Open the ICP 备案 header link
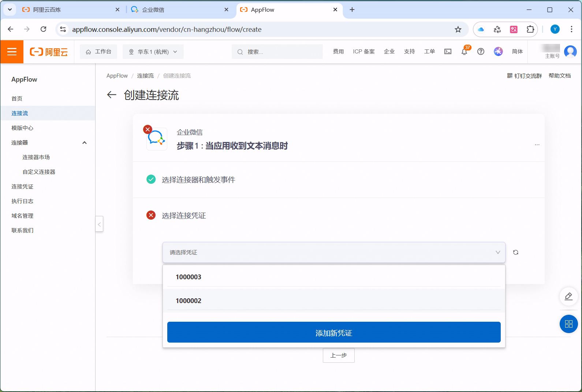This screenshot has width=582, height=392. coord(364,52)
